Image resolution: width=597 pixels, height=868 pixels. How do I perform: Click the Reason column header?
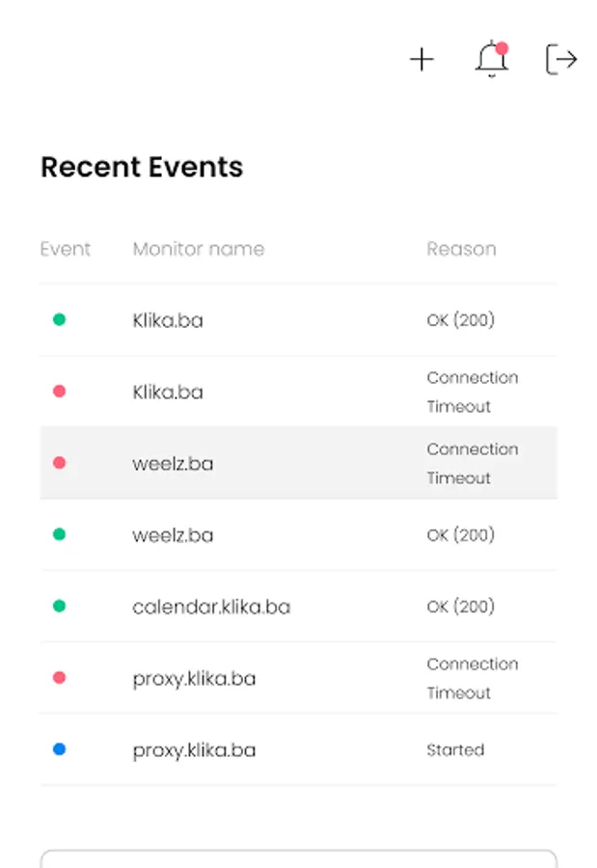461,249
